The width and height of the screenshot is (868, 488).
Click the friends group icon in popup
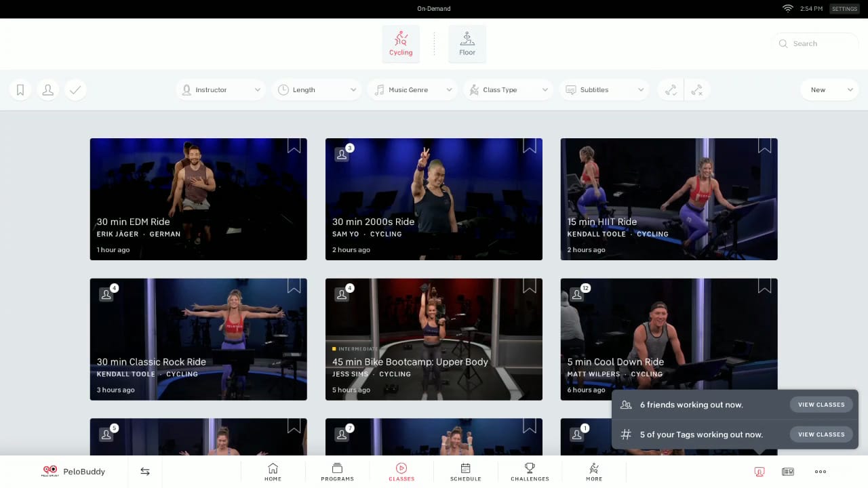click(x=626, y=405)
